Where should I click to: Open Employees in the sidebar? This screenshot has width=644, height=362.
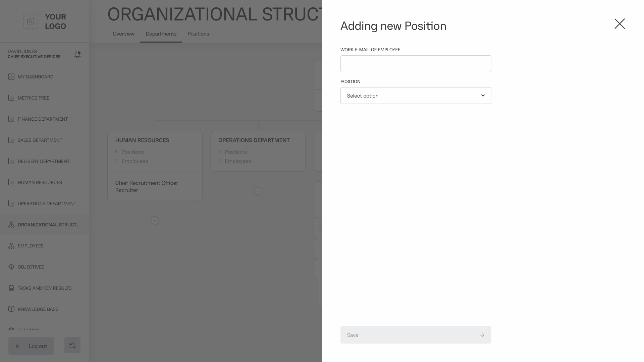31,246
